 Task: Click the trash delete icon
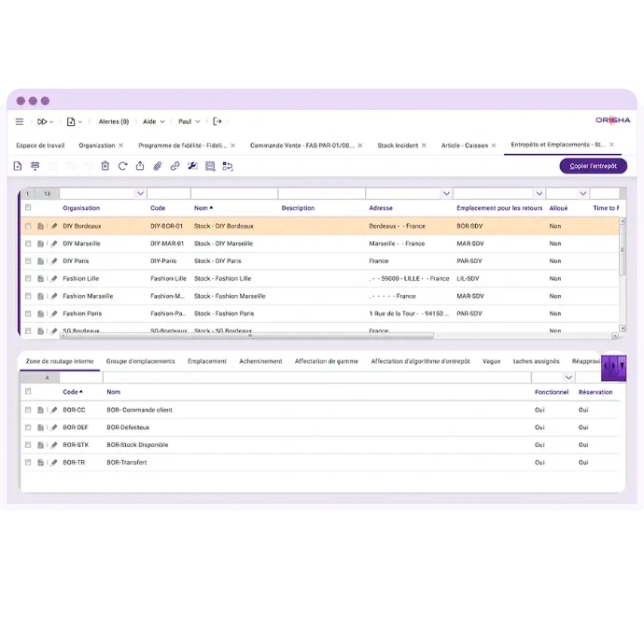click(105, 166)
